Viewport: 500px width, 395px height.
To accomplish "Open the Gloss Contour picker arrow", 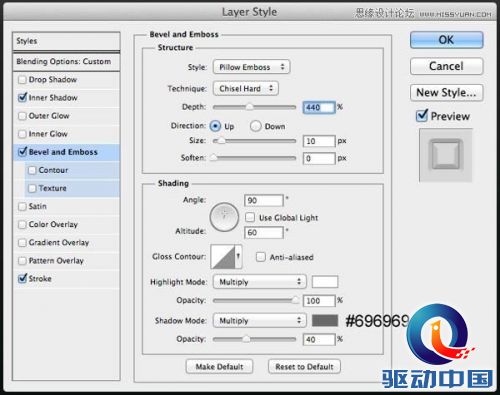I will pyautogui.click(x=238, y=256).
